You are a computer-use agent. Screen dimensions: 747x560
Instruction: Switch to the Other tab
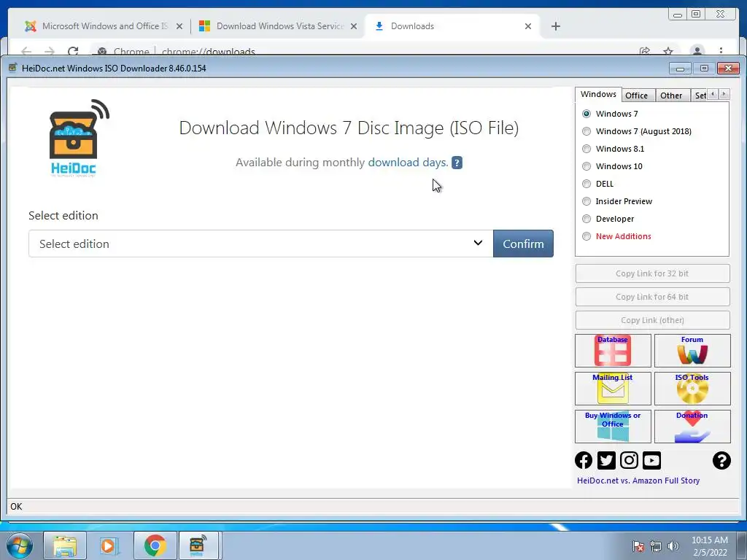(x=671, y=96)
